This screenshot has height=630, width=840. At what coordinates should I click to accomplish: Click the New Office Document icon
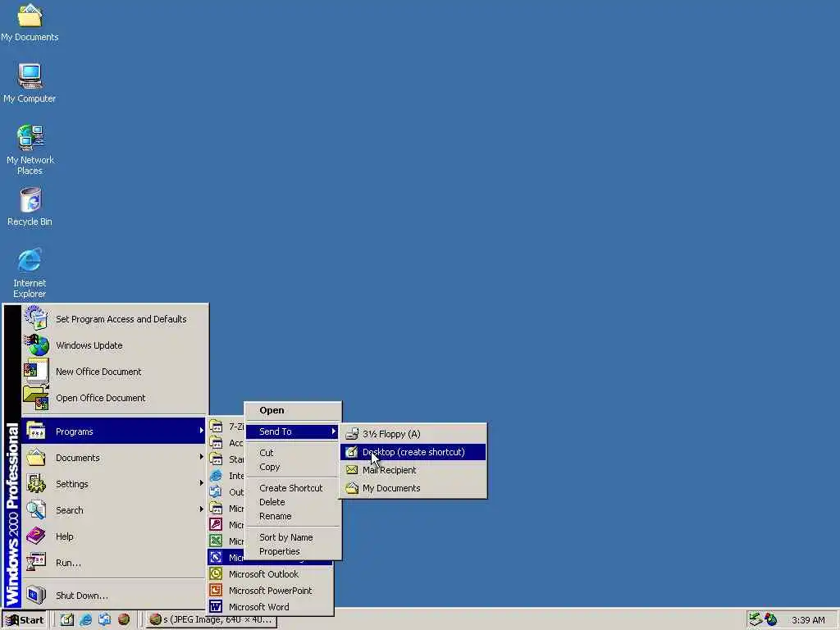click(36, 372)
